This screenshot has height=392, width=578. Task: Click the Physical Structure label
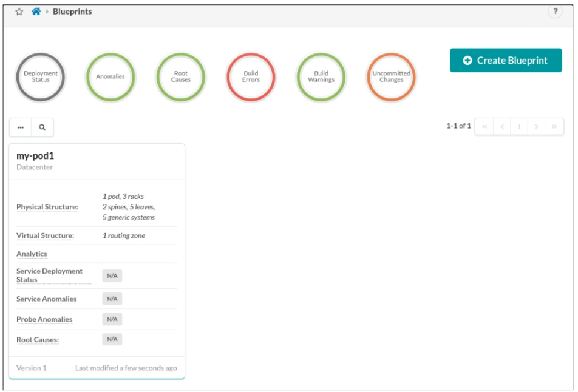click(x=47, y=207)
